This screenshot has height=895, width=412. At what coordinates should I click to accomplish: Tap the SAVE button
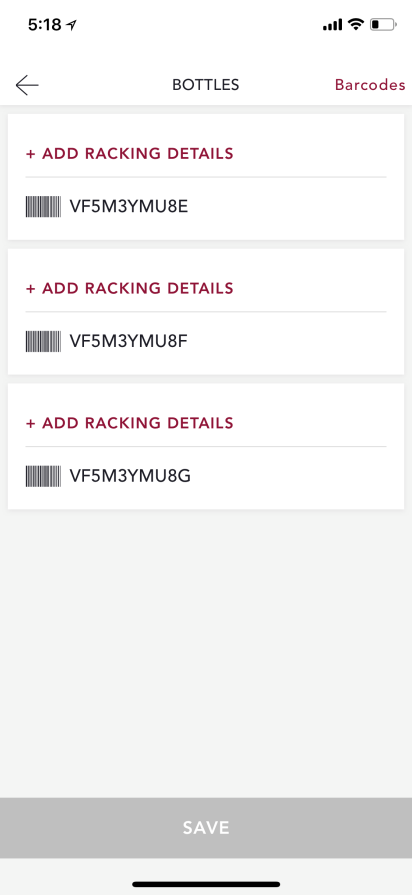[x=206, y=828]
